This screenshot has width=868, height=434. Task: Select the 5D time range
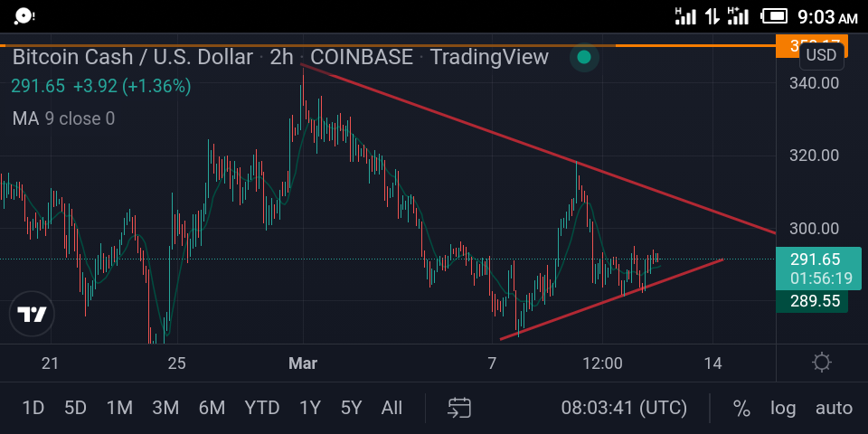(75, 409)
